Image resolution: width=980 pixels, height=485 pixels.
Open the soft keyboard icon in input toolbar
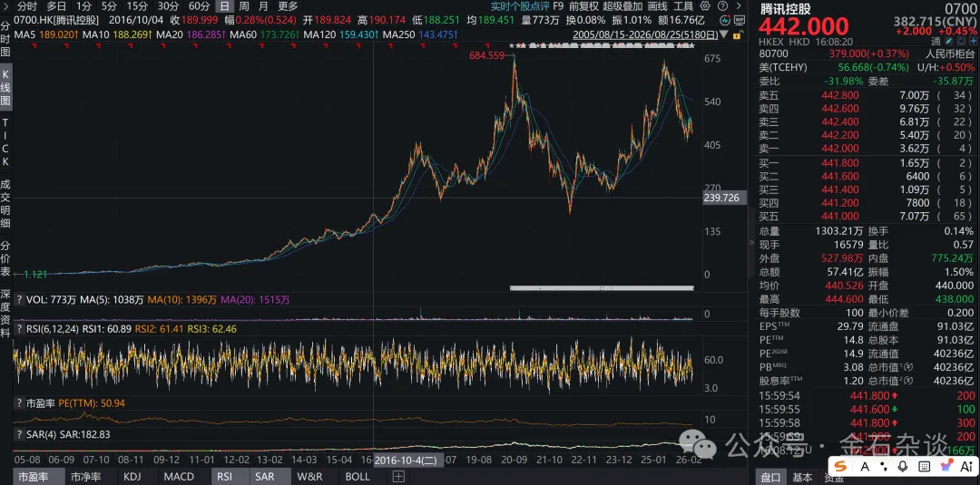click(925, 466)
